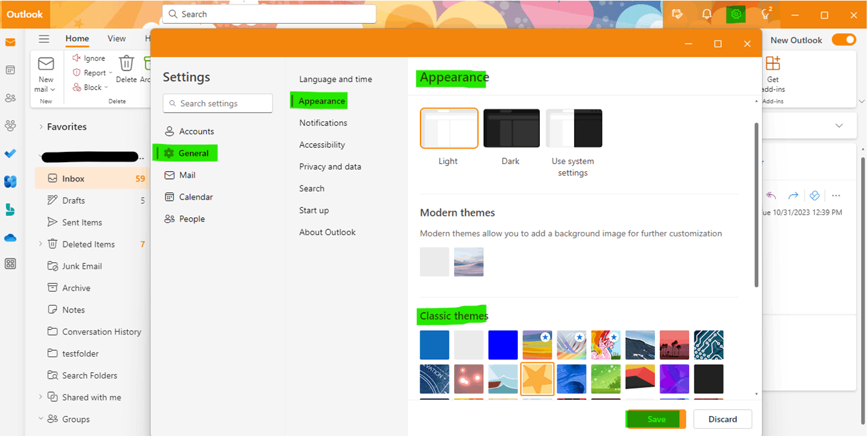The height and width of the screenshot is (436, 868).
Task: Click the Delete trash can ribbon icon
Action: (x=127, y=64)
